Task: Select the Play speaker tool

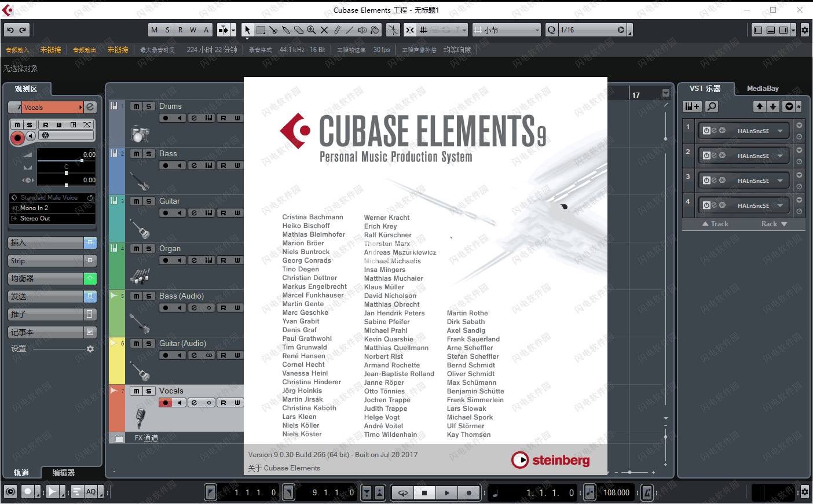Action: coord(362,30)
